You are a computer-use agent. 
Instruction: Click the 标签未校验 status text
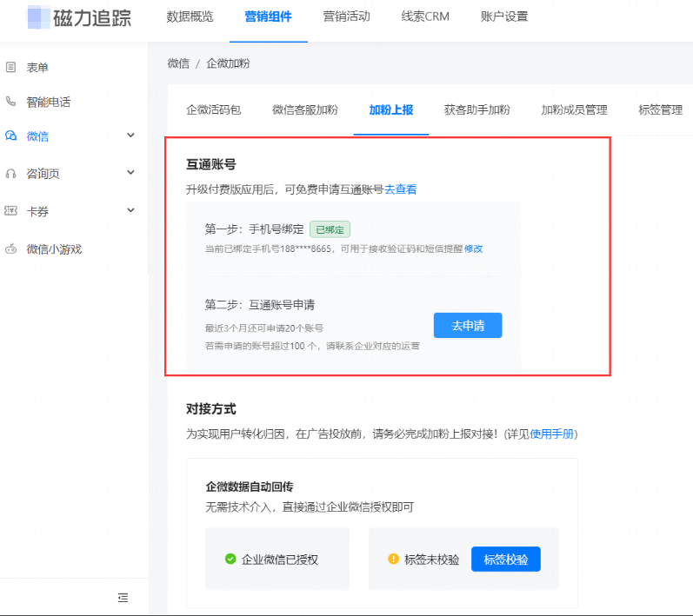pos(432,560)
